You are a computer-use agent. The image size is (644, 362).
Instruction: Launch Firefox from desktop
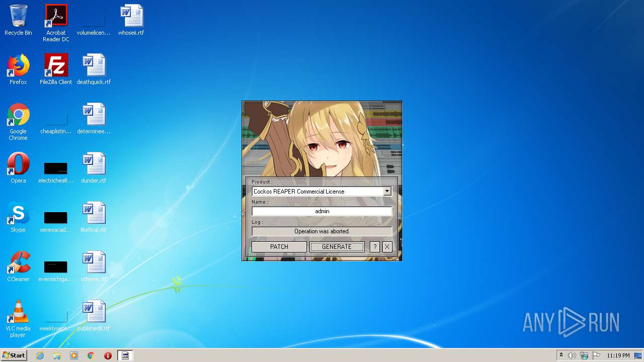(18, 69)
